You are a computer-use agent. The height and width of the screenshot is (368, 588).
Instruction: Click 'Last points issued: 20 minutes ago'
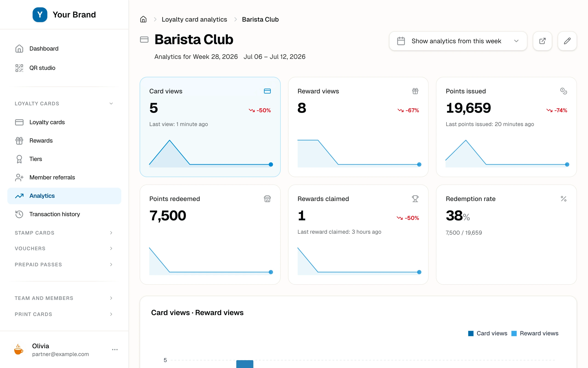pos(490,124)
